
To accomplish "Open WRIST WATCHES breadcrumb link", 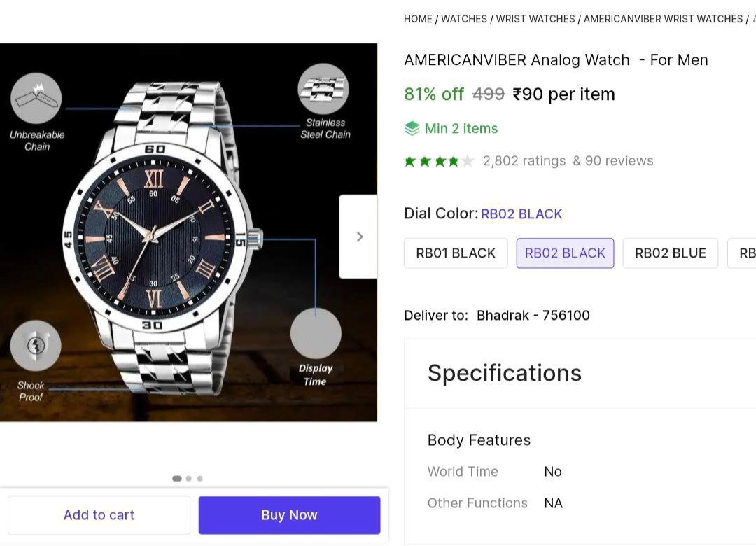I will [x=535, y=19].
